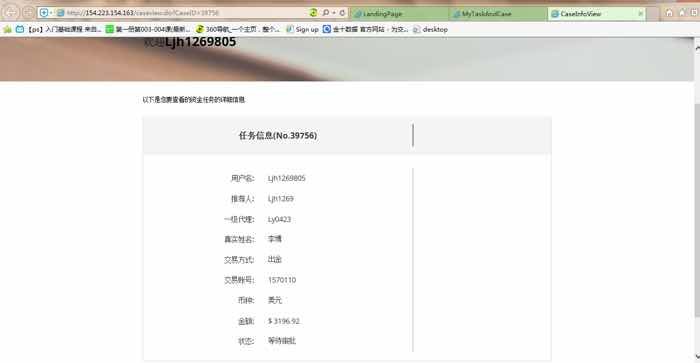Open the 360导航 bookmark

(238, 29)
